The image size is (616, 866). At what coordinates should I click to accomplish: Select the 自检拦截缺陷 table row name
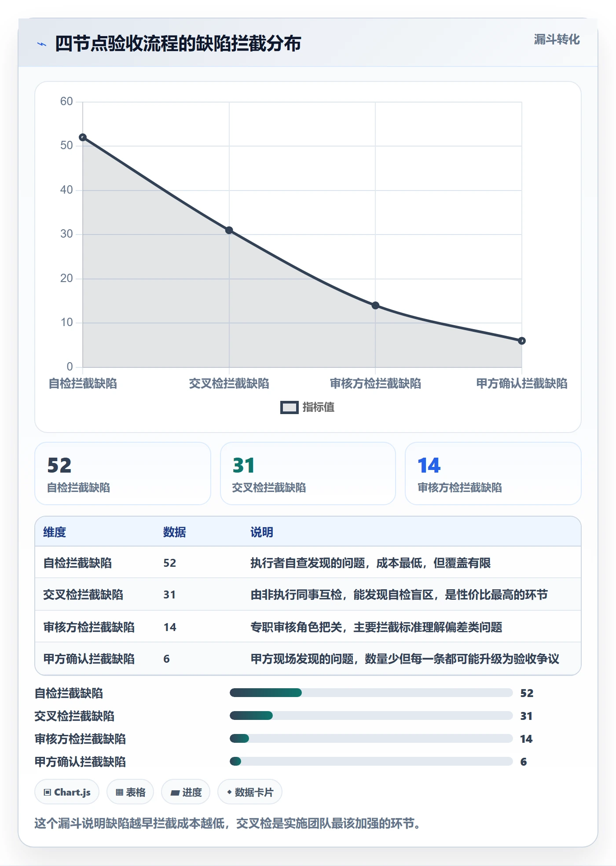(x=77, y=563)
